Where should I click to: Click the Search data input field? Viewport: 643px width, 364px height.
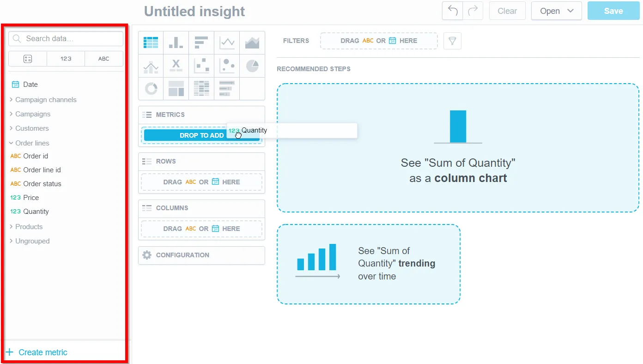[66, 38]
